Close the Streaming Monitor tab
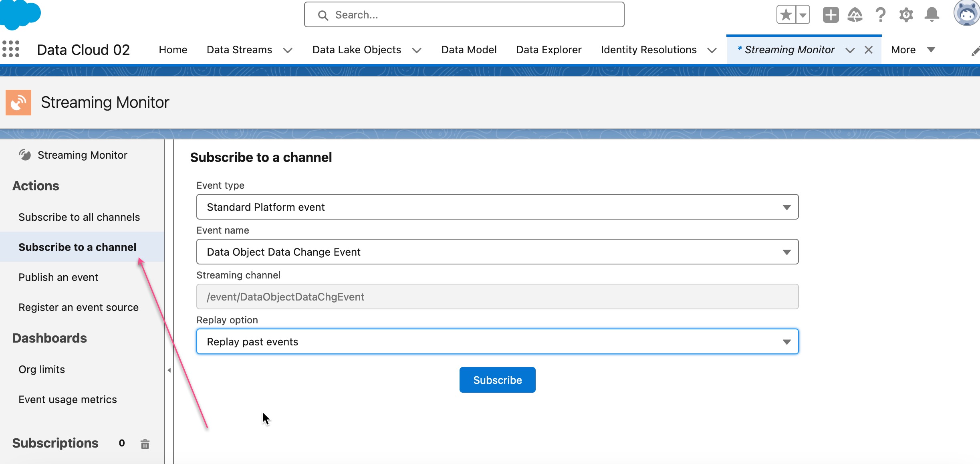The image size is (980, 464). pos(869,50)
